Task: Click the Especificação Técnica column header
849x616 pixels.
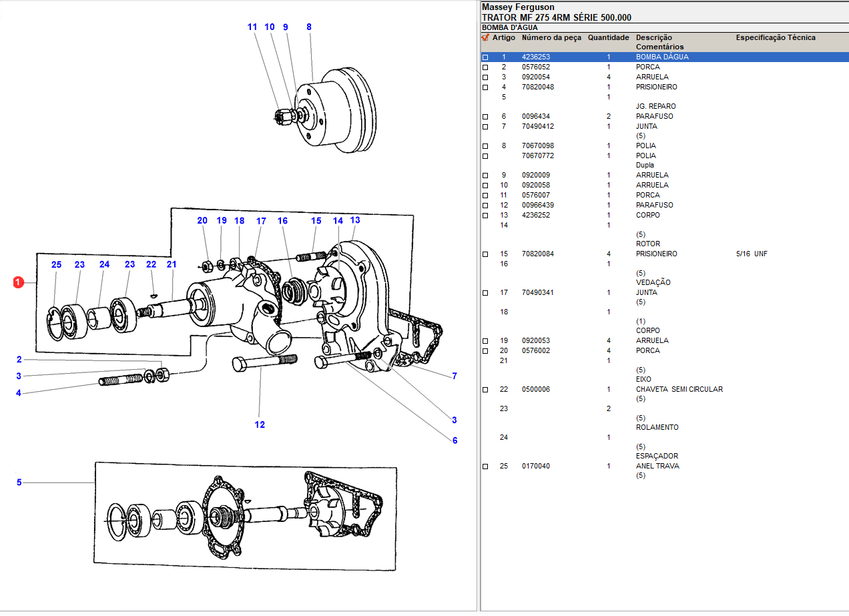Action: [775, 38]
